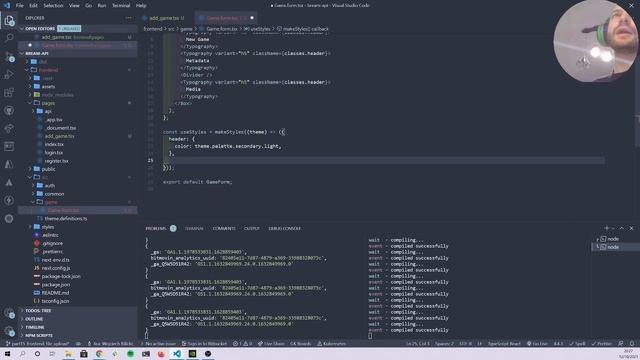Click Go Live in the status bar
Screen dimensions: 640x360
(x=537, y=344)
